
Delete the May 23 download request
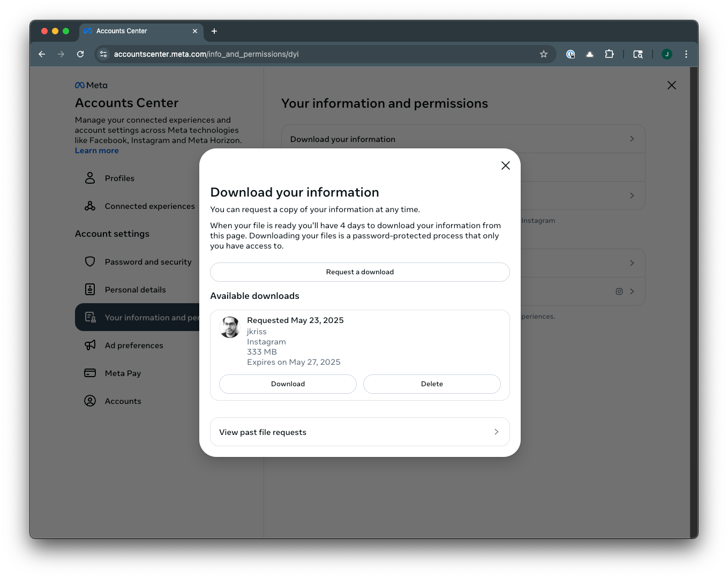(432, 384)
